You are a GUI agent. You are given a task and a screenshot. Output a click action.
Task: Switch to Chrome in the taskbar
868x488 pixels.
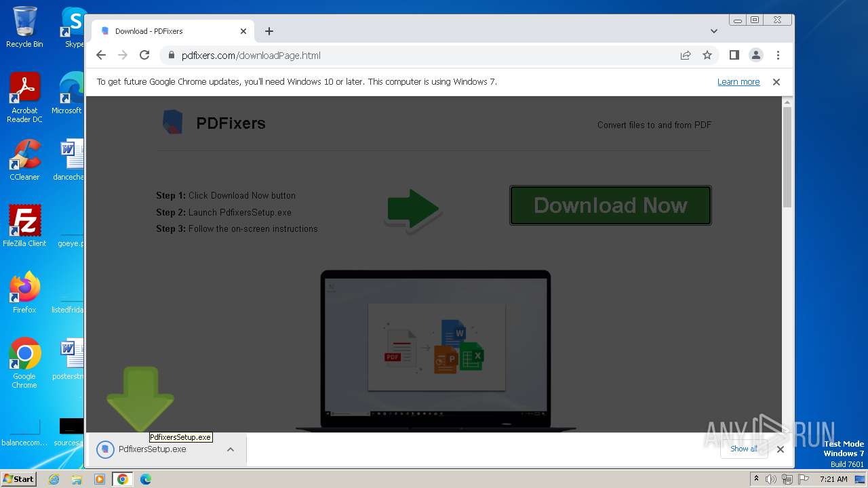click(123, 479)
